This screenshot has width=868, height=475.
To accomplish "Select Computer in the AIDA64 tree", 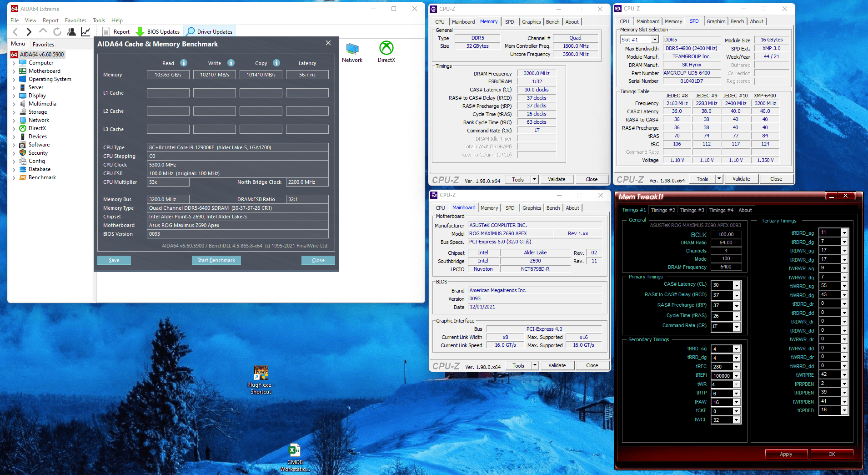I will (x=41, y=63).
